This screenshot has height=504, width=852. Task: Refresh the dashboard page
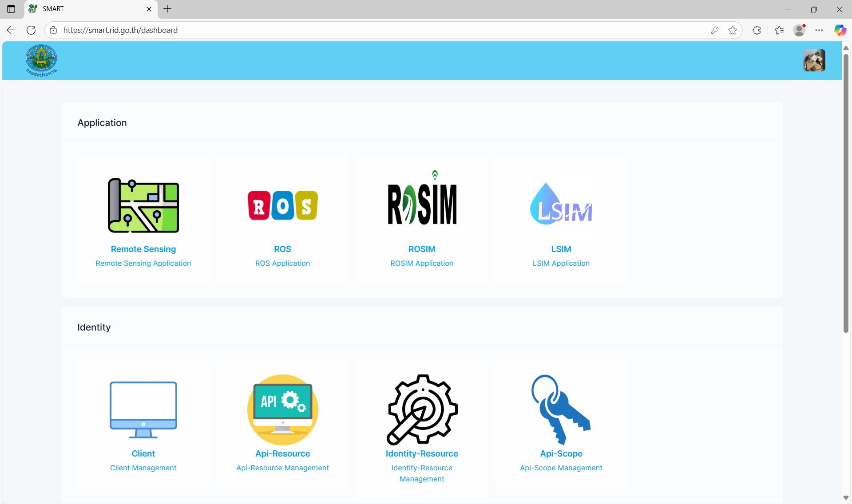point(31,30)
